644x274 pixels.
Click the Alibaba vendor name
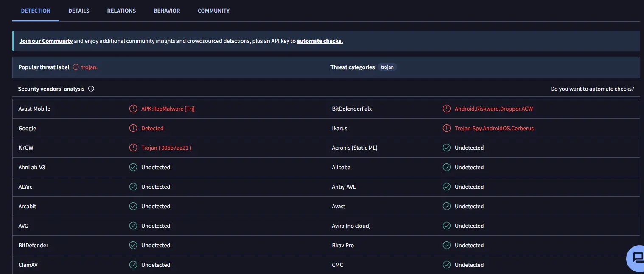[341, 167]
